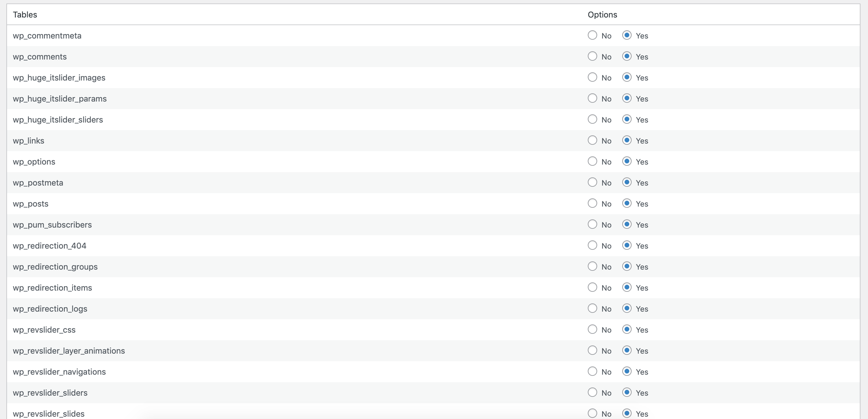Choose Yes for wp_posts table

tap(626, 203)
